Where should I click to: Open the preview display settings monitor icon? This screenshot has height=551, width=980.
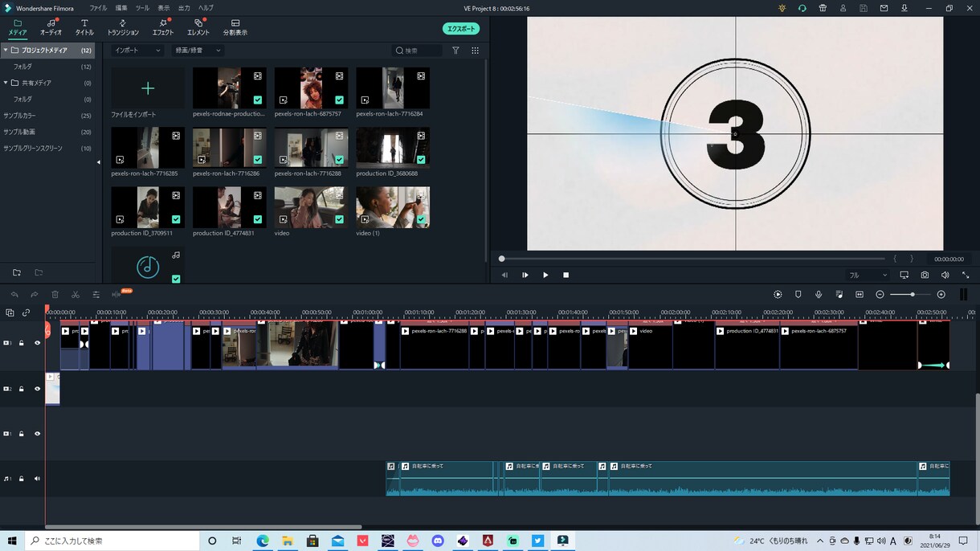click(904, 275)
